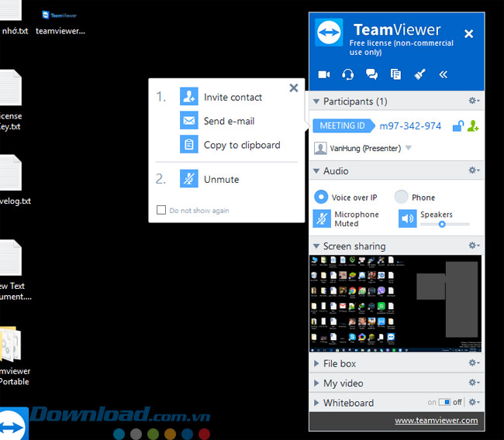Mute speakers via the speaker icon
Image resolution: width=504 pixels, height=440 pixels.
pos(408,218)
